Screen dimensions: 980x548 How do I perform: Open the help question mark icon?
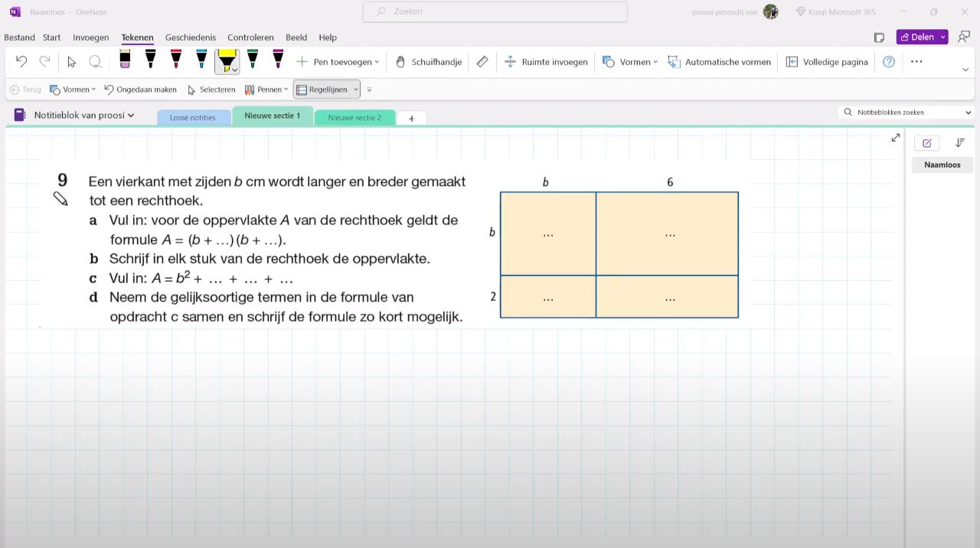click(889, 62)
